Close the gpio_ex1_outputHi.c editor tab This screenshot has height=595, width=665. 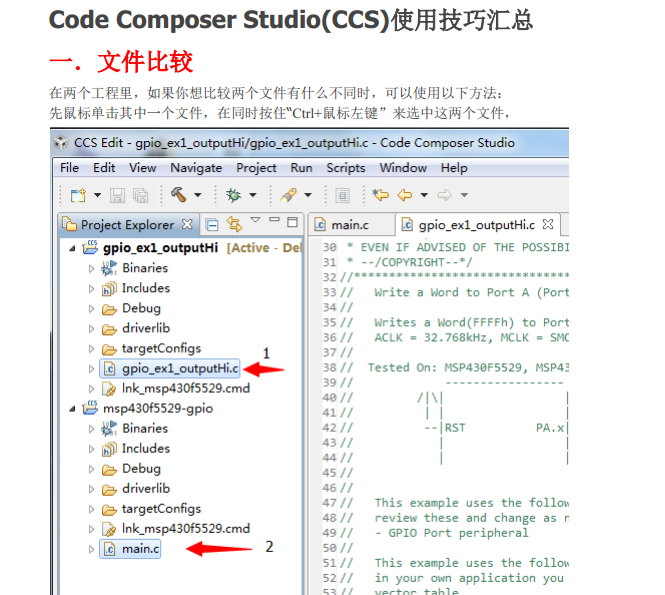click(548, 224)
